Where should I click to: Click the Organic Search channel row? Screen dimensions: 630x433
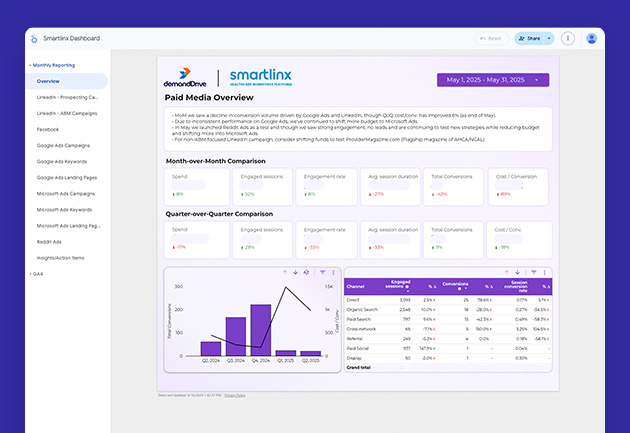[448, 310]
